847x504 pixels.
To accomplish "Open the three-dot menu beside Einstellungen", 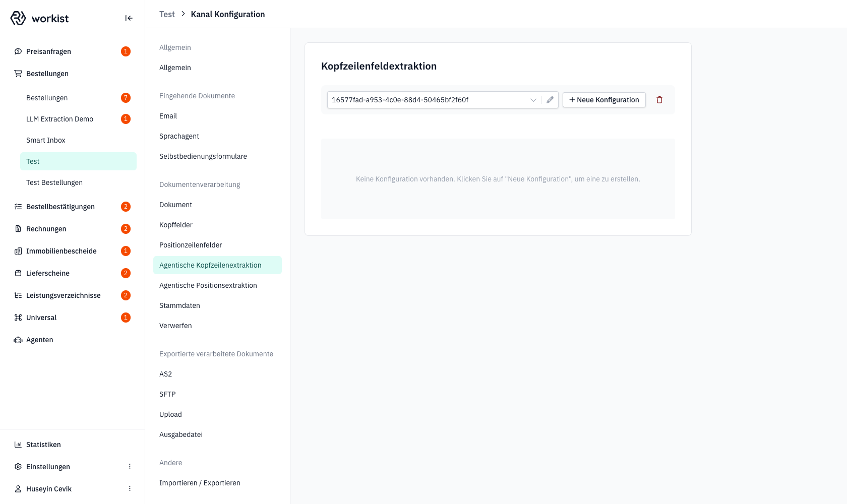I will (130, 467).
